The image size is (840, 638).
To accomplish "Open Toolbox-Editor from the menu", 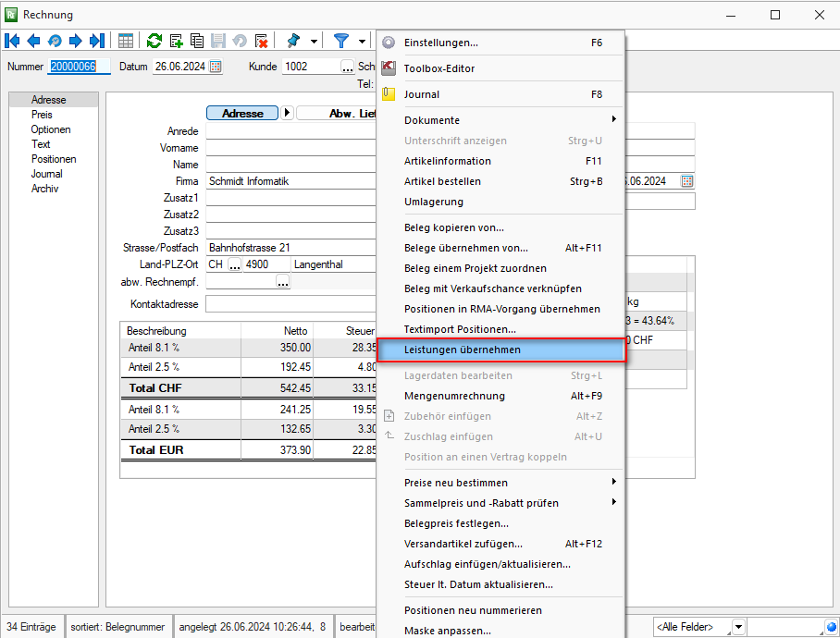I will pyautogui.click(x=500, y=68).
